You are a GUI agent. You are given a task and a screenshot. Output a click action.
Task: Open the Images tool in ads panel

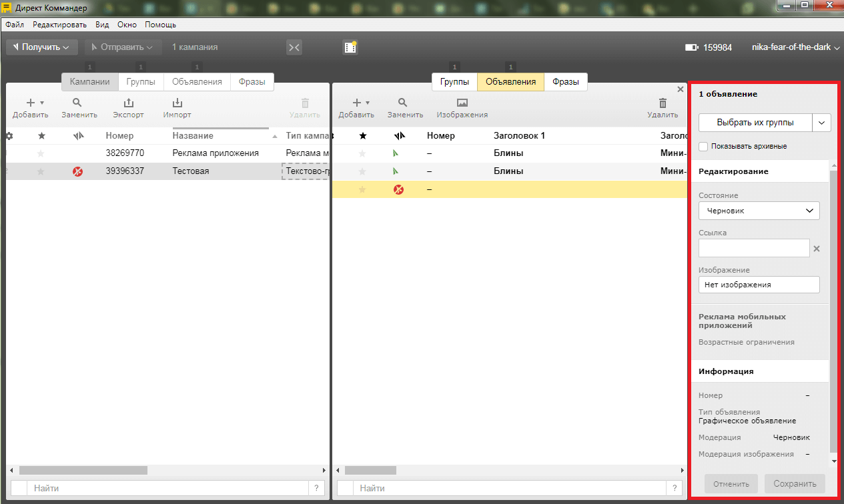[462, 103]
